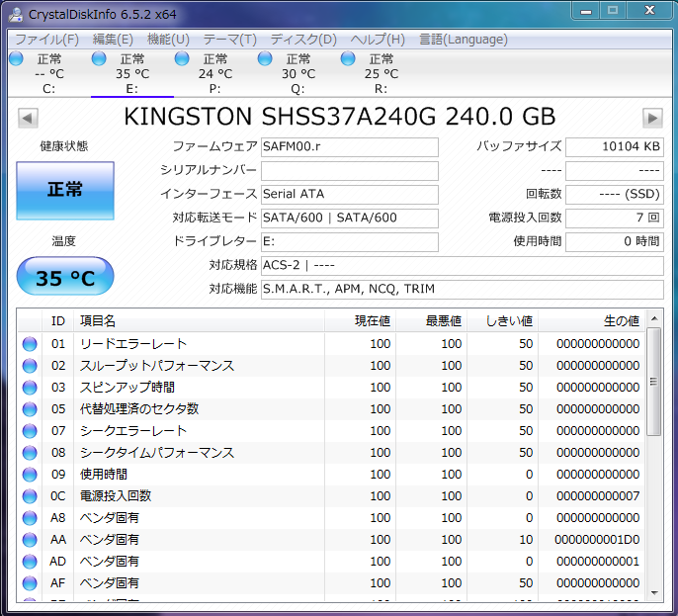Select the E: drive 35 °C tab
This screenshot has height=616, width=678.
[x=132, y=73]
